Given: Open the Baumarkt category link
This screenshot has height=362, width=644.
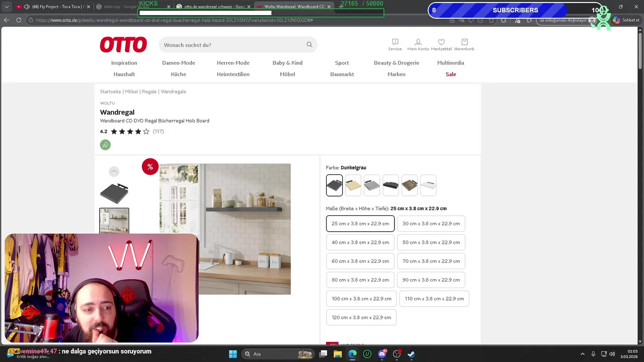Looking at the screenshot, I should (342, 74).
